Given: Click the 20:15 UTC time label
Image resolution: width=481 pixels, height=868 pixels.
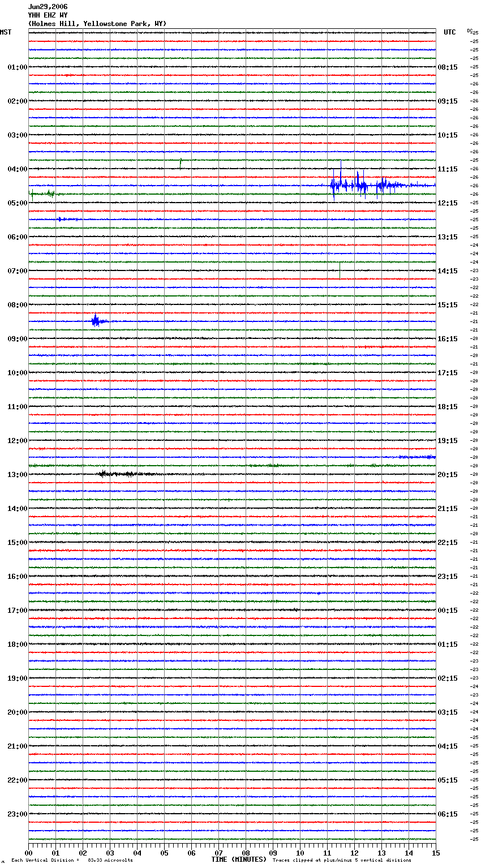Looking at the screenshot, I should (x=448, y=475).
